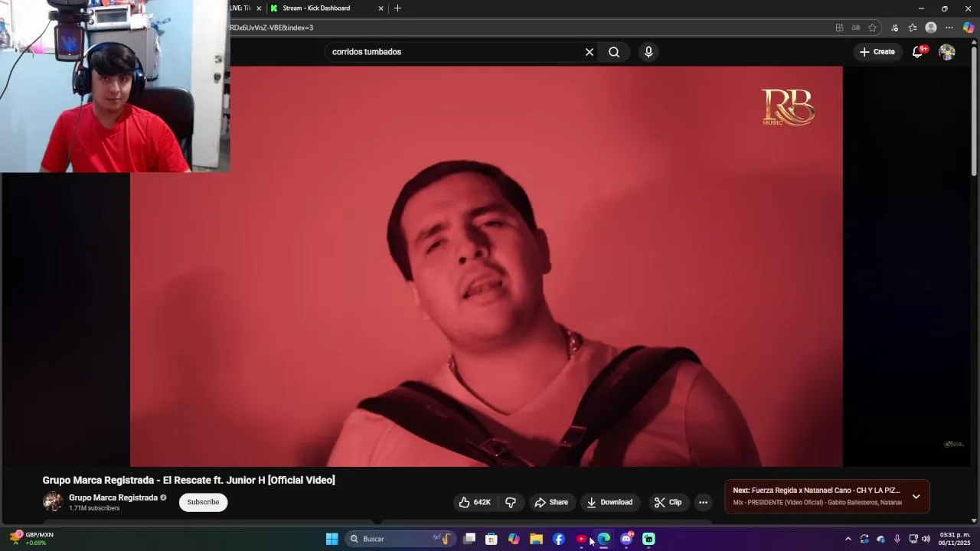980x551 pixels.
Task: Open Facebook from taskbar
Action: [559, 539]
